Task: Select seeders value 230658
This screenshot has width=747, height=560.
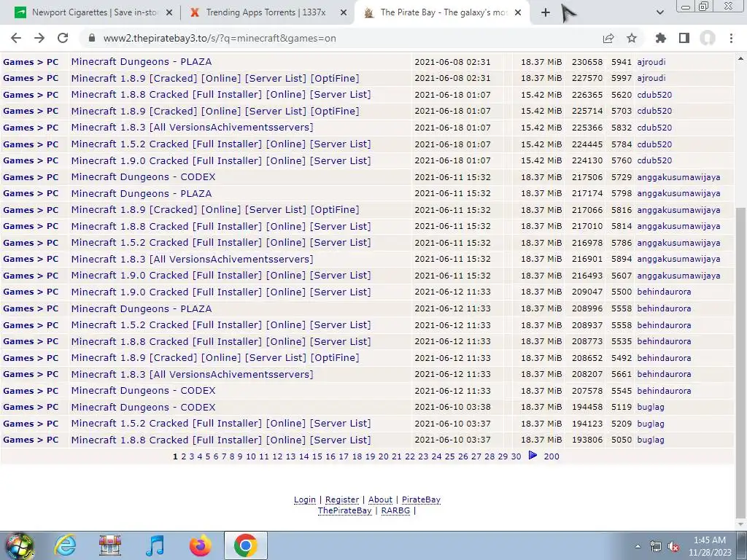Action: (x=587, y=62)
